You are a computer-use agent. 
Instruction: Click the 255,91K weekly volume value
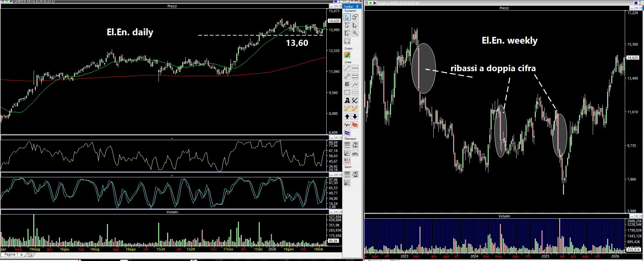[x=633, y=250]
